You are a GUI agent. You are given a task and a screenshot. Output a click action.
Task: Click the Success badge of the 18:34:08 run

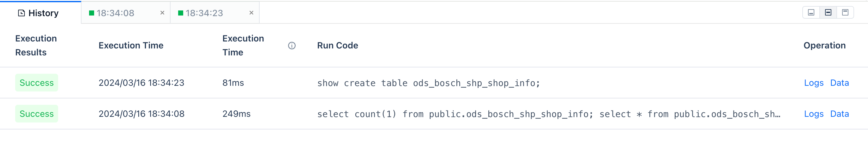tap(36, 114)
